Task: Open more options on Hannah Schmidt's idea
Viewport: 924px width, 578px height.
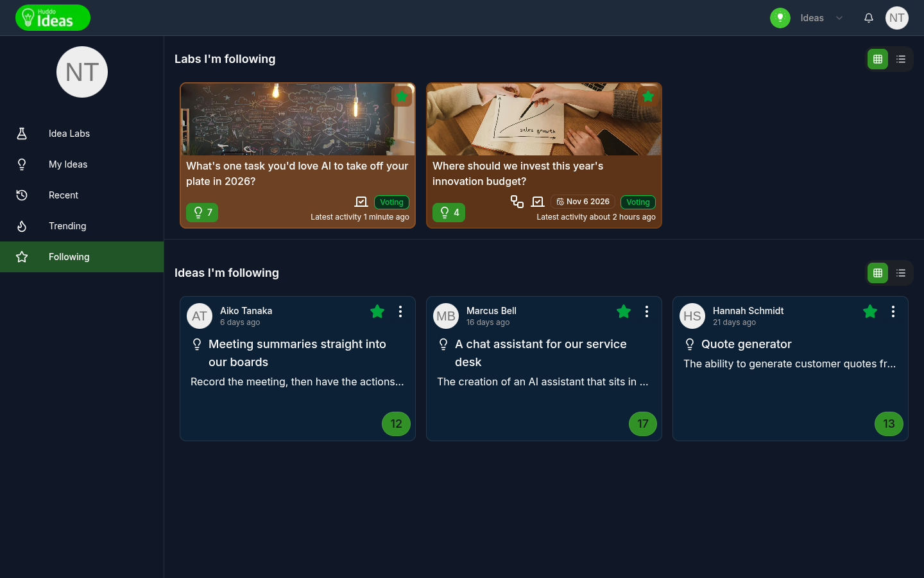Action: [x=893, y=311]
